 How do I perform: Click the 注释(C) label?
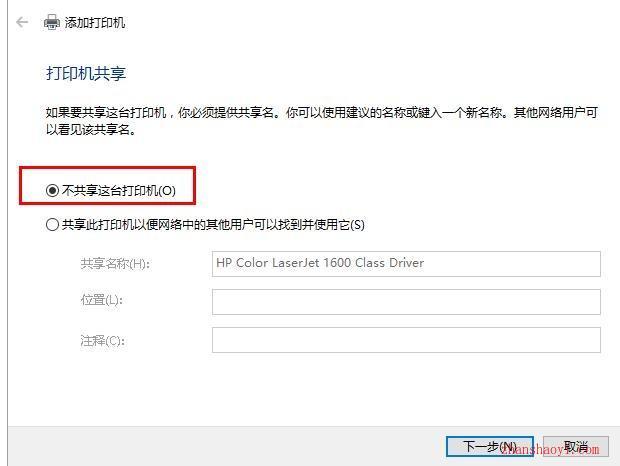[102, 340]
